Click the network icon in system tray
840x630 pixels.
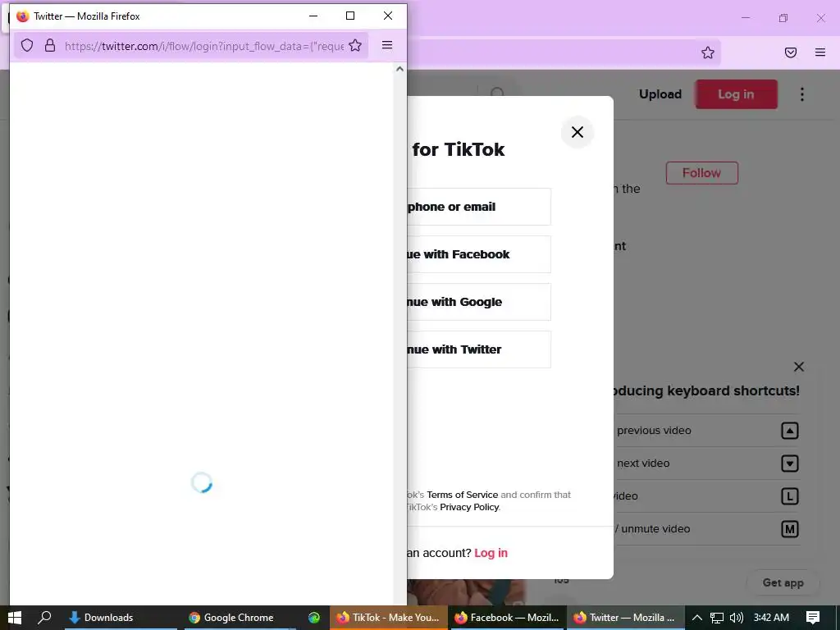(717, 618)
